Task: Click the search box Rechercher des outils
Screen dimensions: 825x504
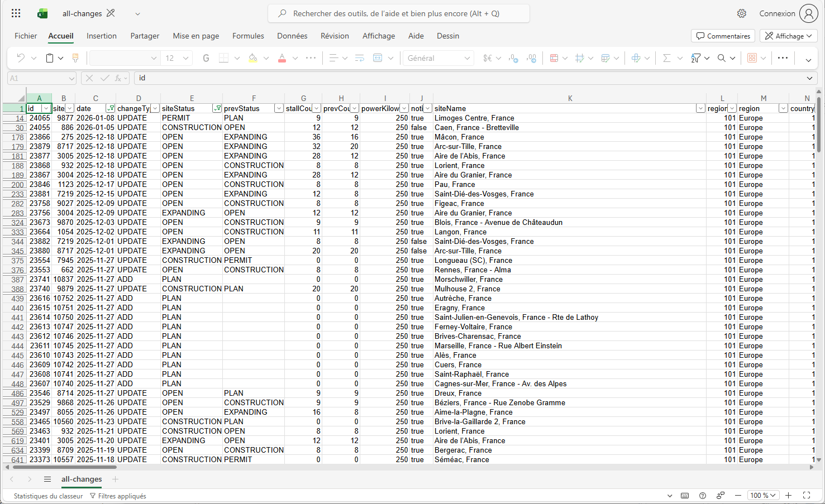Action: click(399, 13)
